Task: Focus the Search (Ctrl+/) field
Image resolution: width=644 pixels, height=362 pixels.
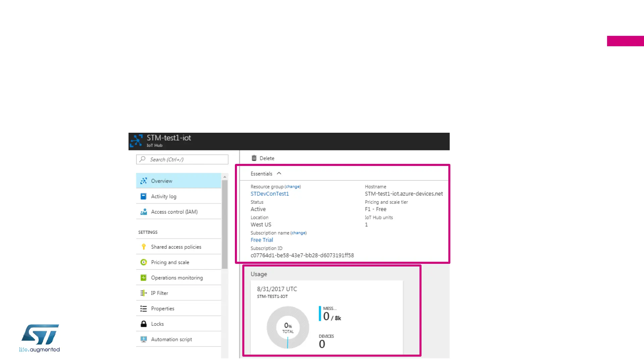Action: click(x=182, y=159)
